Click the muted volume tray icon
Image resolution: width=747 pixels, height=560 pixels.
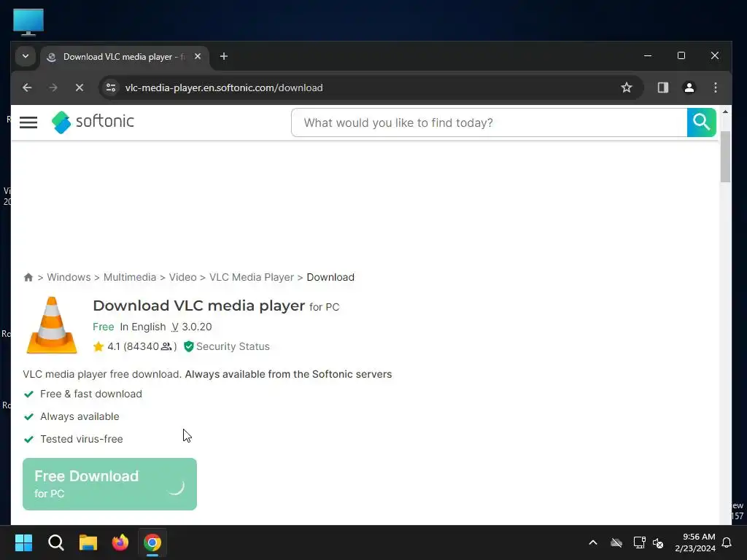(x=658, y=542)
